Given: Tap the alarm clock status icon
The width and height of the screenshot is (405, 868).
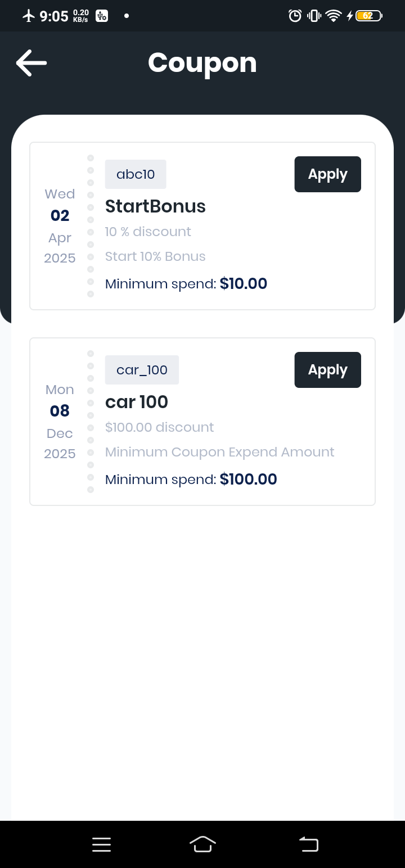Looking at the screenshot, I should pos(295,16).
